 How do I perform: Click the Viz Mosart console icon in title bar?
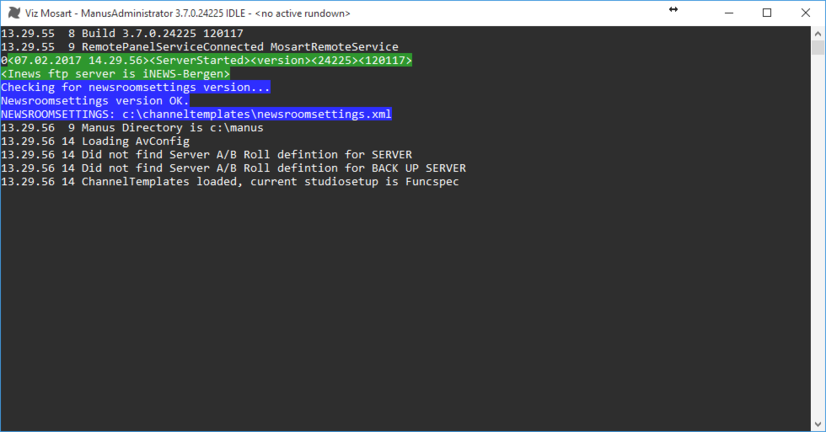[x=13, y=13]
